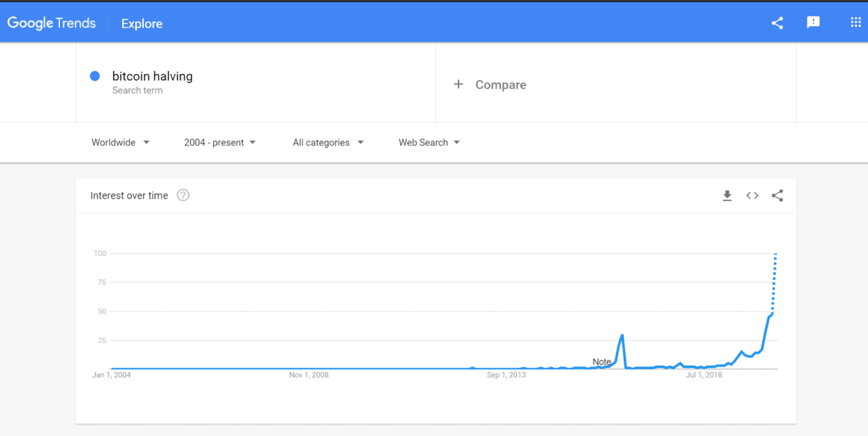Click the Sep 1, 2013 axis label

(x=506, y=375)
